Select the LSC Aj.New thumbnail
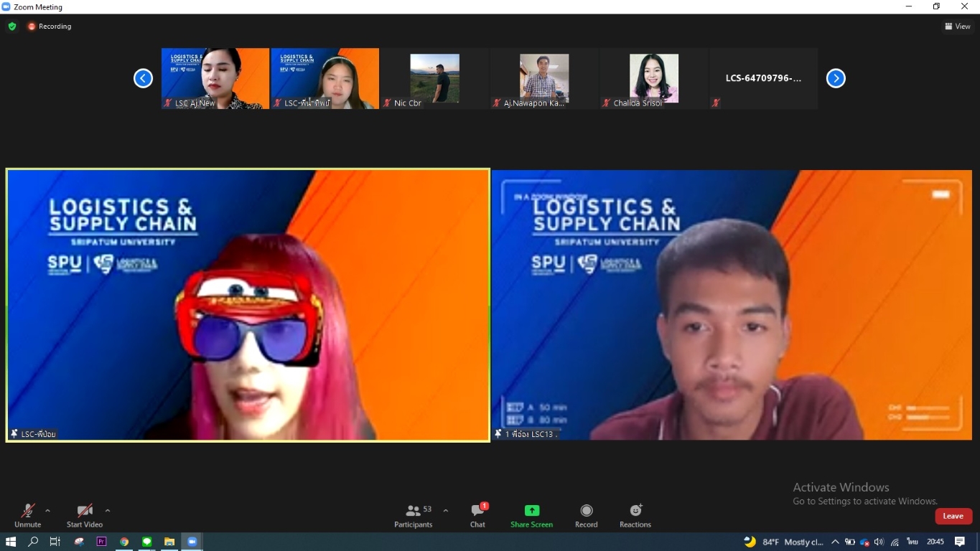This screenshot has height=551, width=980. (x=215, y=78)
